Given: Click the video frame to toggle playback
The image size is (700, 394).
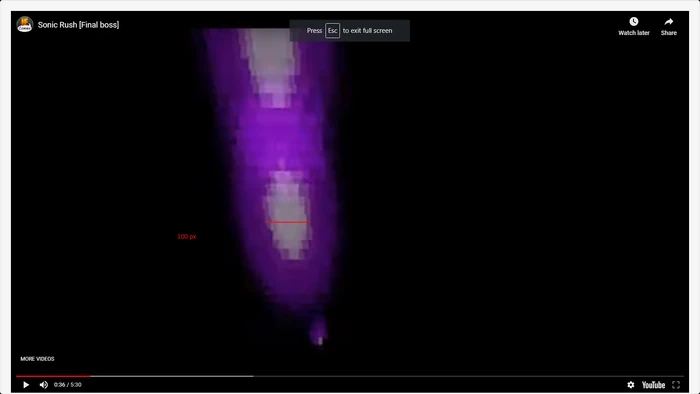Looking at the screenshot, I should (x=350, y=201).
